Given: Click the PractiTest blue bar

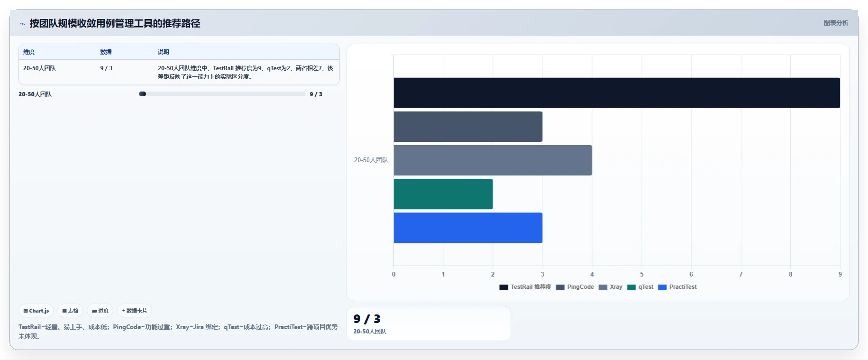Looking at the screenshot, I should (x=468, y=228).
